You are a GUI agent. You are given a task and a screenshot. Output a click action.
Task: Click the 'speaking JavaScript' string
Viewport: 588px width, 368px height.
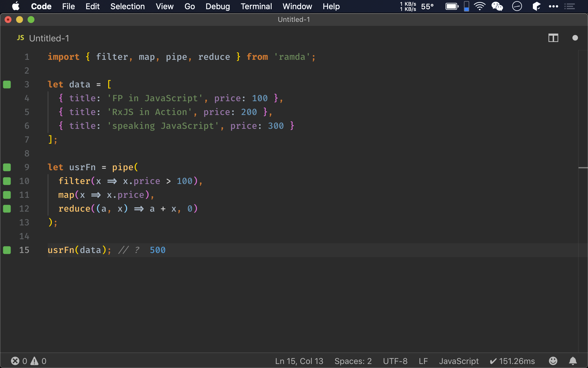[x=163, y=126]
